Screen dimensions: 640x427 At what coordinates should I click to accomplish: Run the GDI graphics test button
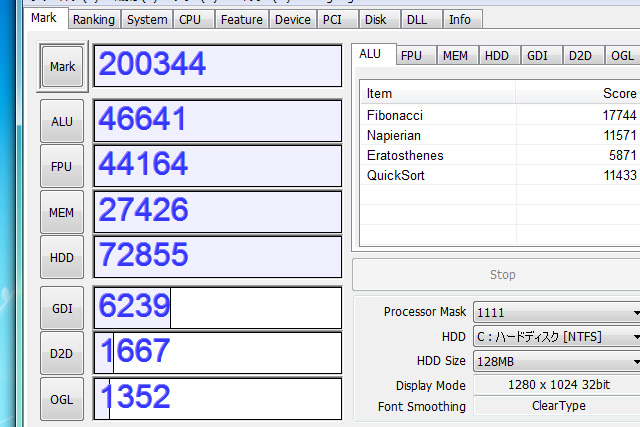62,309
